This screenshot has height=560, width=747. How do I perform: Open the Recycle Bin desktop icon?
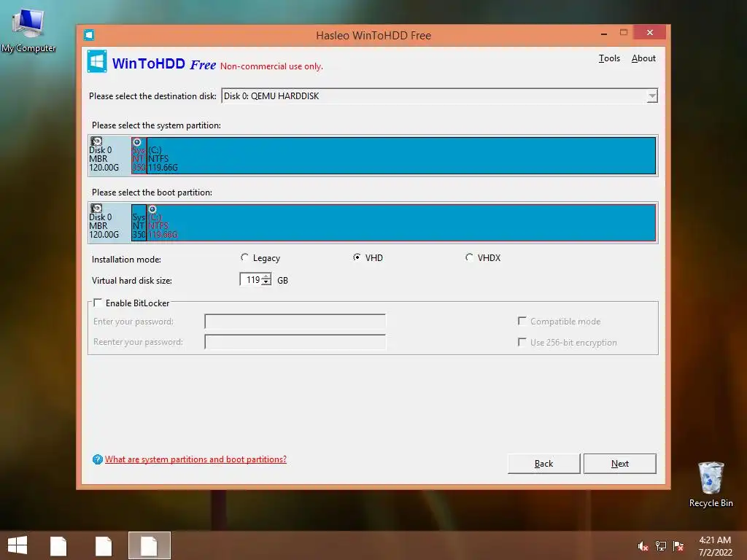(x=711, y=484)
